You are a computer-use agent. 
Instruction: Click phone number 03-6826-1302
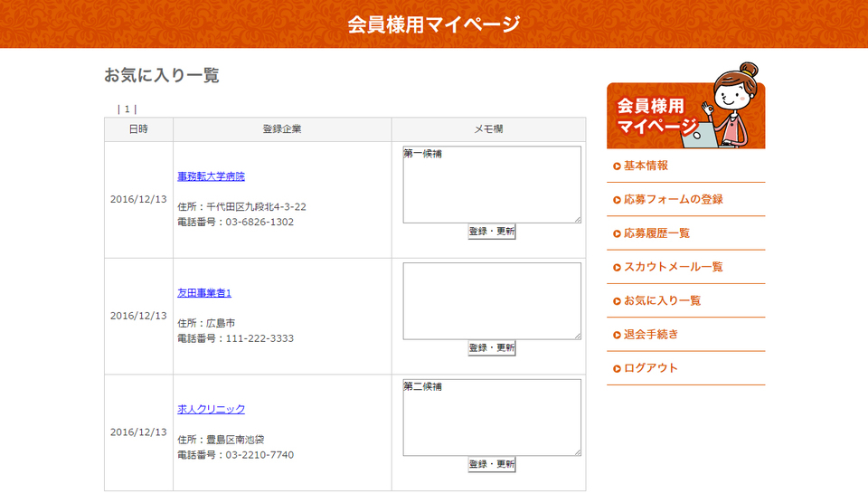pos(259,222)
